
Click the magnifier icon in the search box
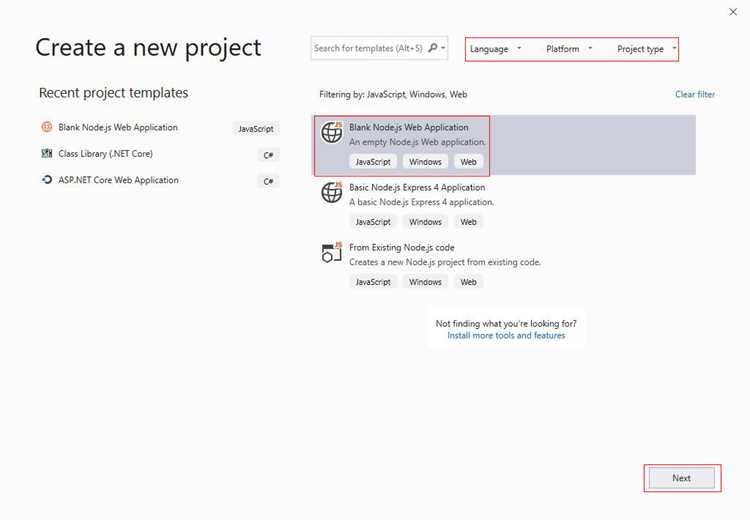point(432,48)
